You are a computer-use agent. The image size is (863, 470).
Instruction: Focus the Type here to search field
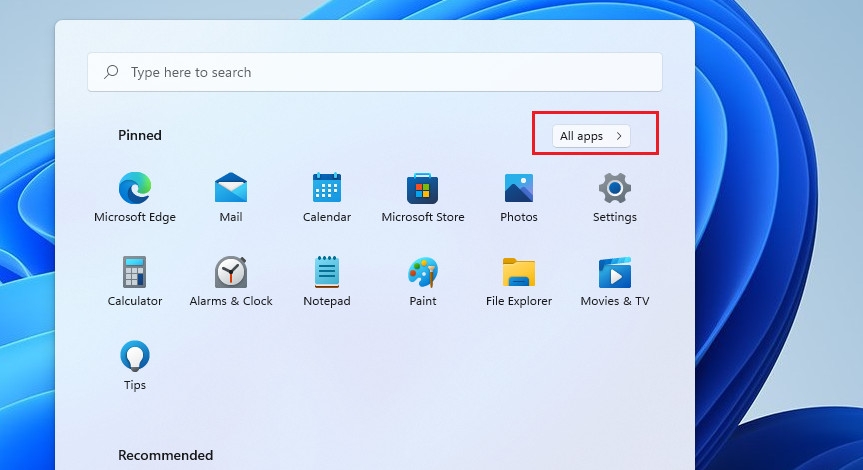click(375, 72)
